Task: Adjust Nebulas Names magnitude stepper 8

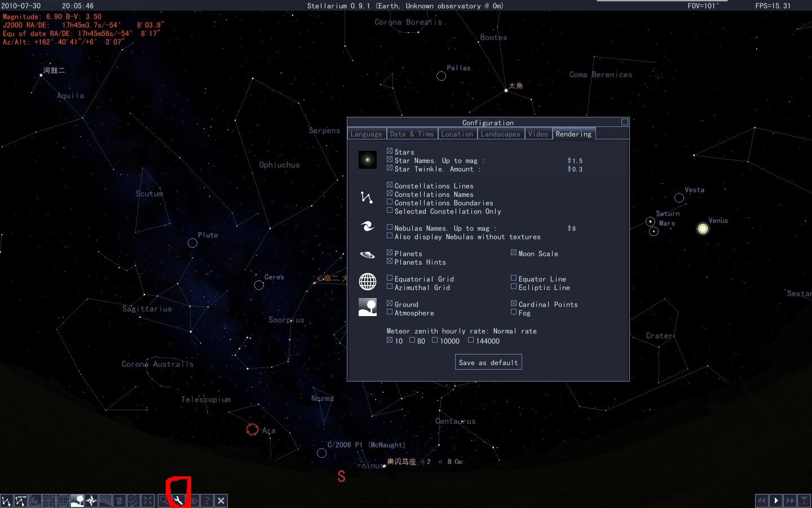Action: 570,228
